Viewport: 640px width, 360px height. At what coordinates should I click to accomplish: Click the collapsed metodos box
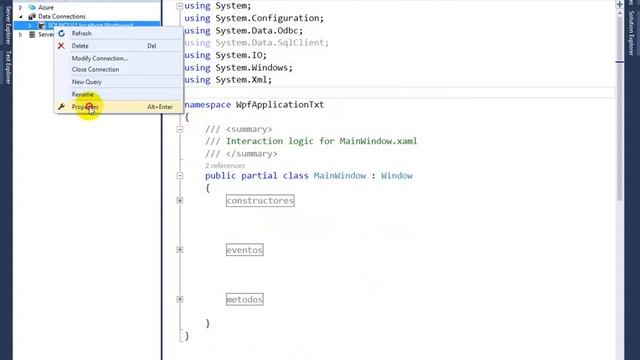pos(244,300)
